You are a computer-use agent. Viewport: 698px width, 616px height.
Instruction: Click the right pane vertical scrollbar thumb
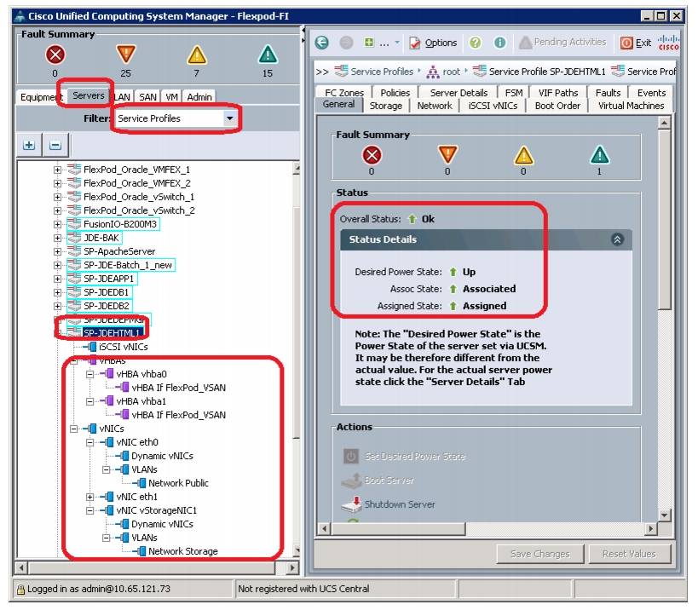point(664,219)
